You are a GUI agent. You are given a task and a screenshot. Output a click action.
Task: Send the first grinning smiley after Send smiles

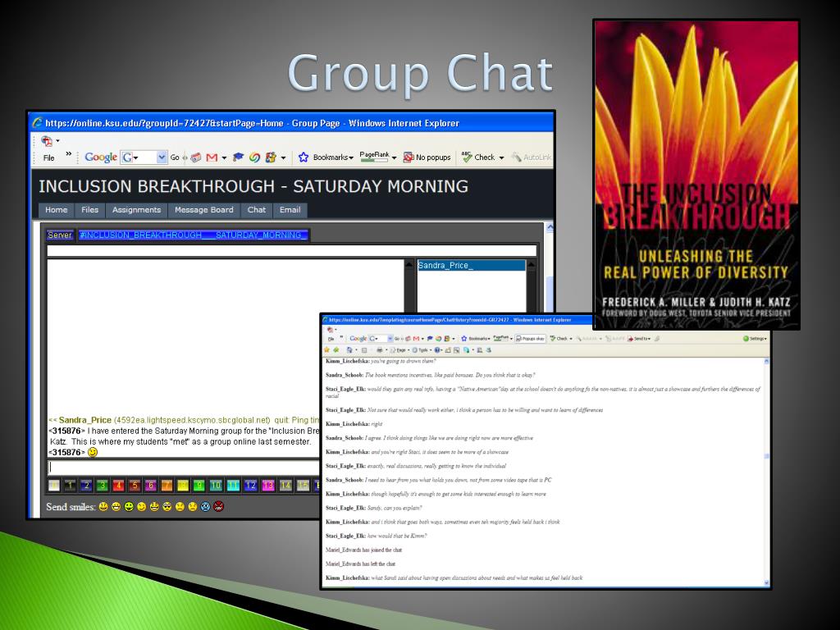[x=103, y=506]
